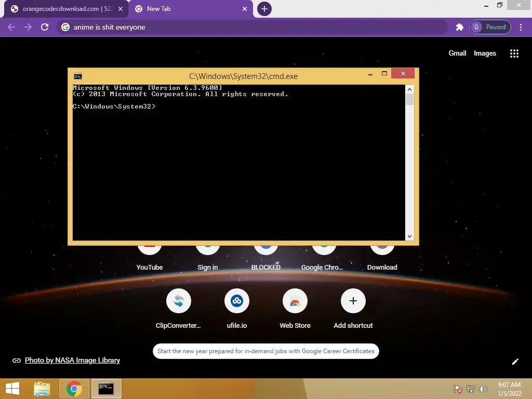Open the YouTube shortcut
This screenshot has height=399, width=532.
[150, 258]
